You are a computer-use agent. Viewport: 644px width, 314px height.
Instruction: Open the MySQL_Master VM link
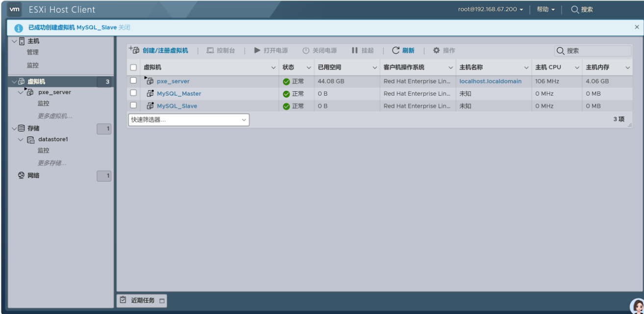(179, 94)
